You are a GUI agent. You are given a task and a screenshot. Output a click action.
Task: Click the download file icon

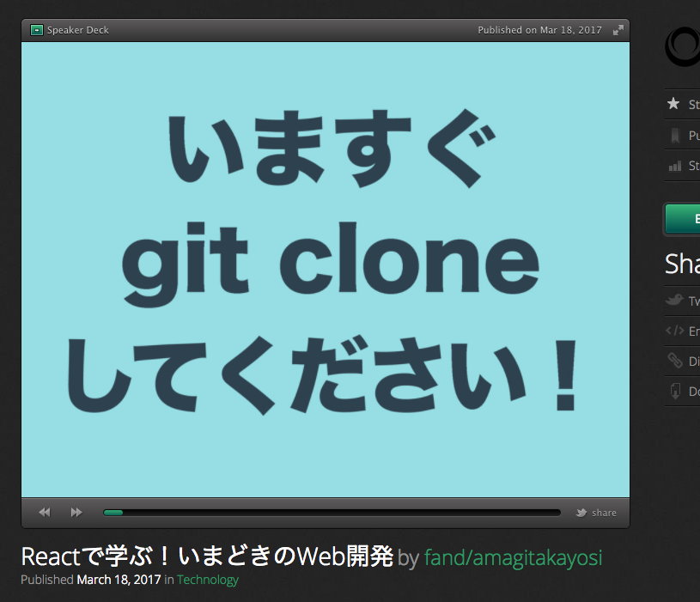point(675,391)
